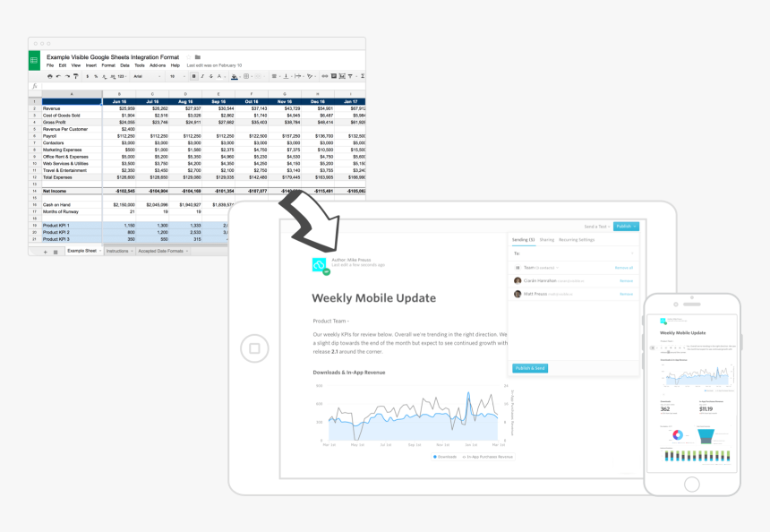The image size is (770, 532).
Task: Click decrease decimal places icon
Action: [104, 76]
